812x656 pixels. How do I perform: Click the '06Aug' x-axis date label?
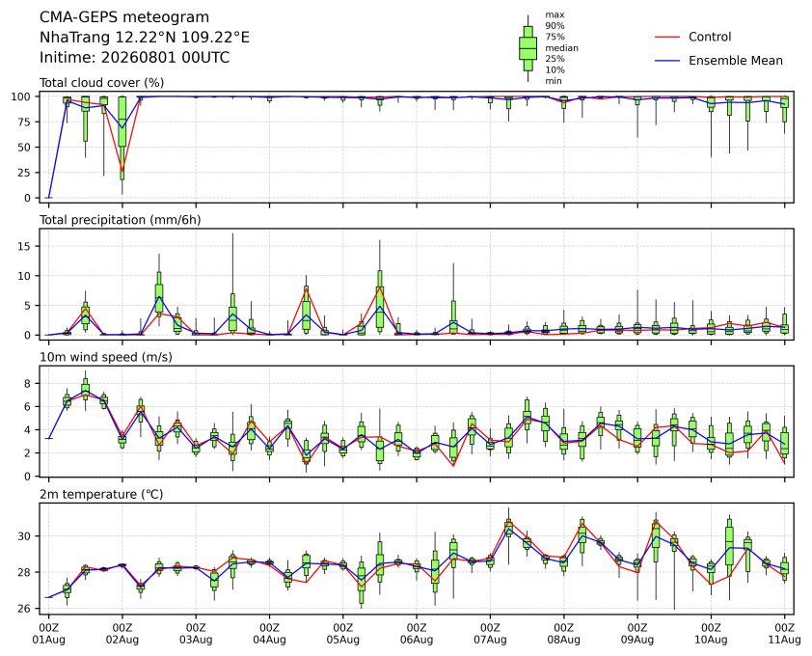417,640
